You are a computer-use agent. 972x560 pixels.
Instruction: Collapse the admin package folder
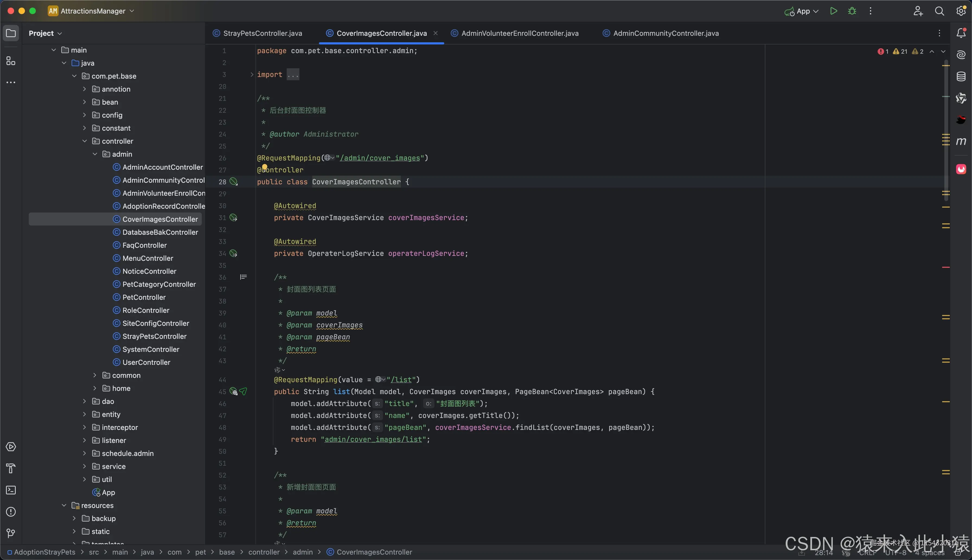click(x=95, y=154)
